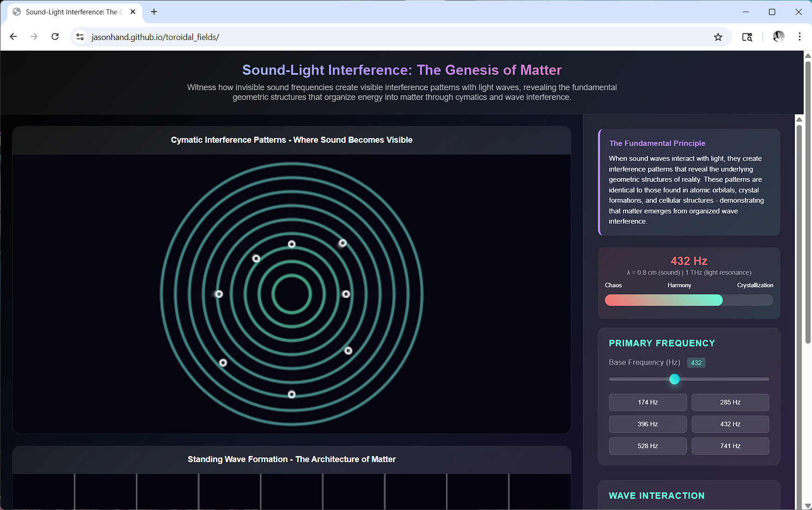Click the Base Frequency slider handle
This screenshot has height=510, width=812.
tap(674, 379)
